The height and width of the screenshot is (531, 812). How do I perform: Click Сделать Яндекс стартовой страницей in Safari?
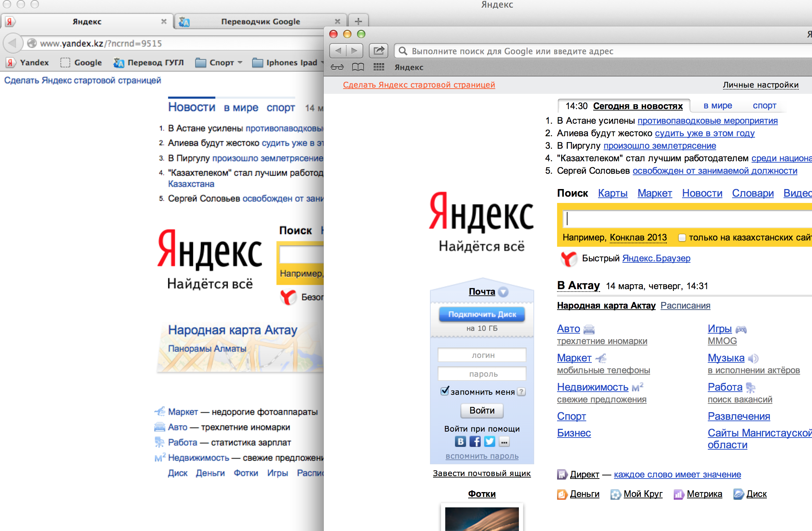coord(419,85)
